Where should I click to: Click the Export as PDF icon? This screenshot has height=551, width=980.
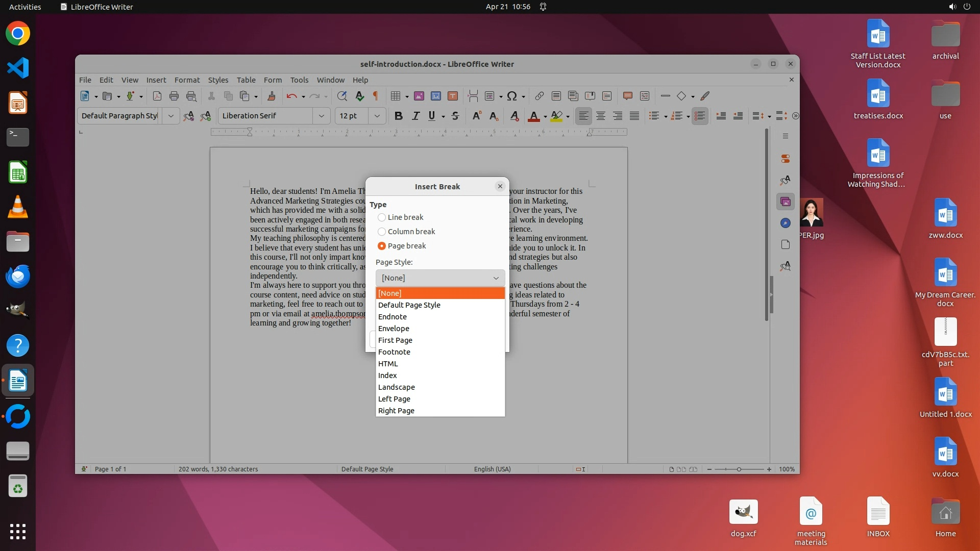point(157,96)
